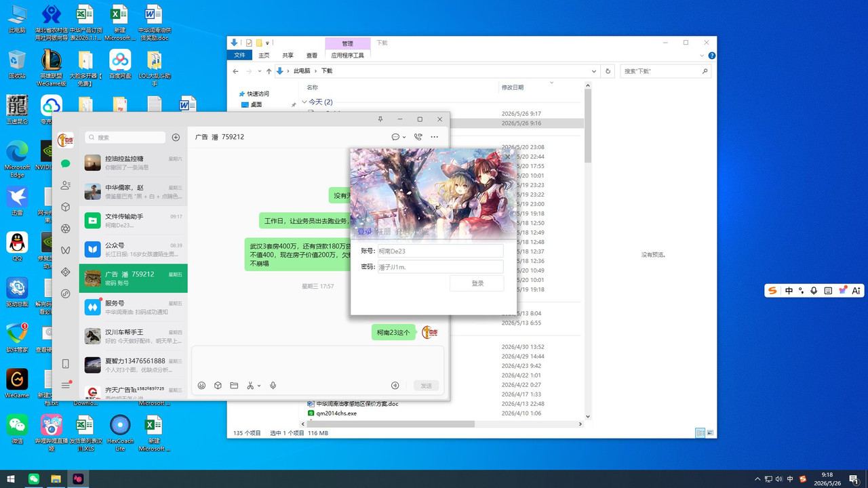Switch to the 查看 ribbon tab

312,56
